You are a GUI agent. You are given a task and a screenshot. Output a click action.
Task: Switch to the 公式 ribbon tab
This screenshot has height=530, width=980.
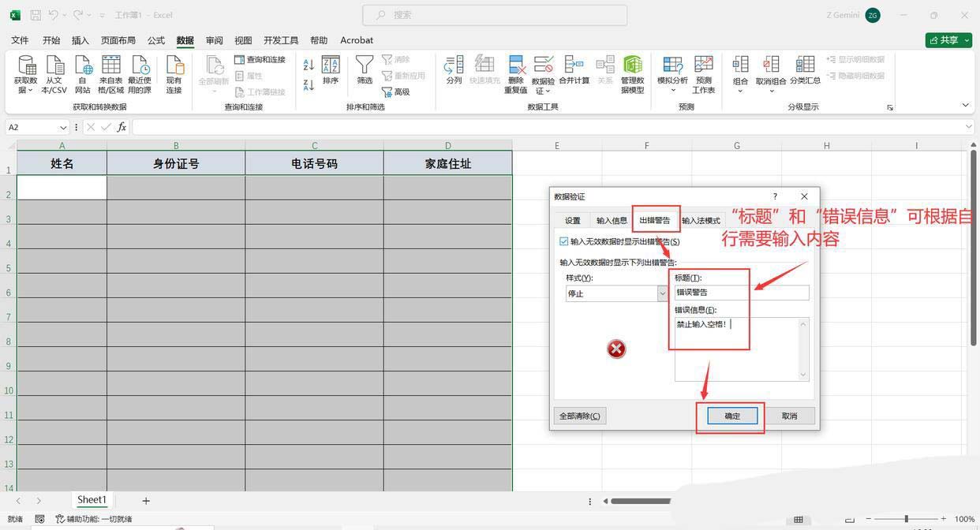pos(156,40)
